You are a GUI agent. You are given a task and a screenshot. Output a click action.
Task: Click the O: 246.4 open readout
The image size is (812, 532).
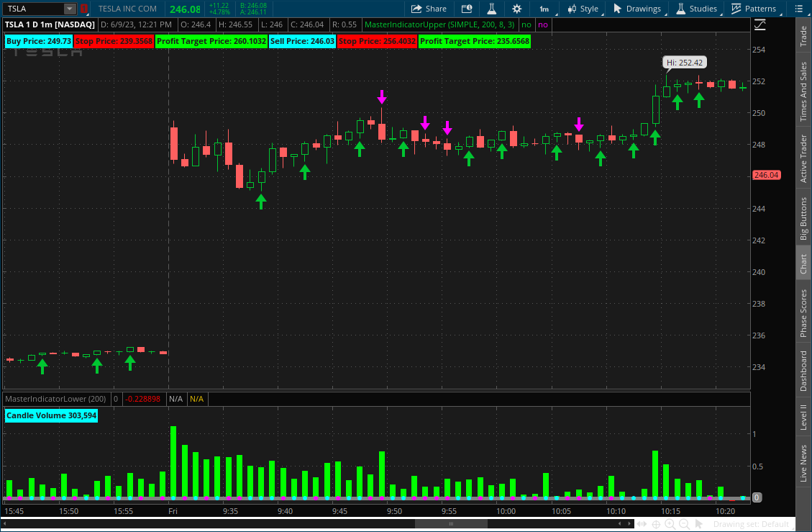click(196, 24)
